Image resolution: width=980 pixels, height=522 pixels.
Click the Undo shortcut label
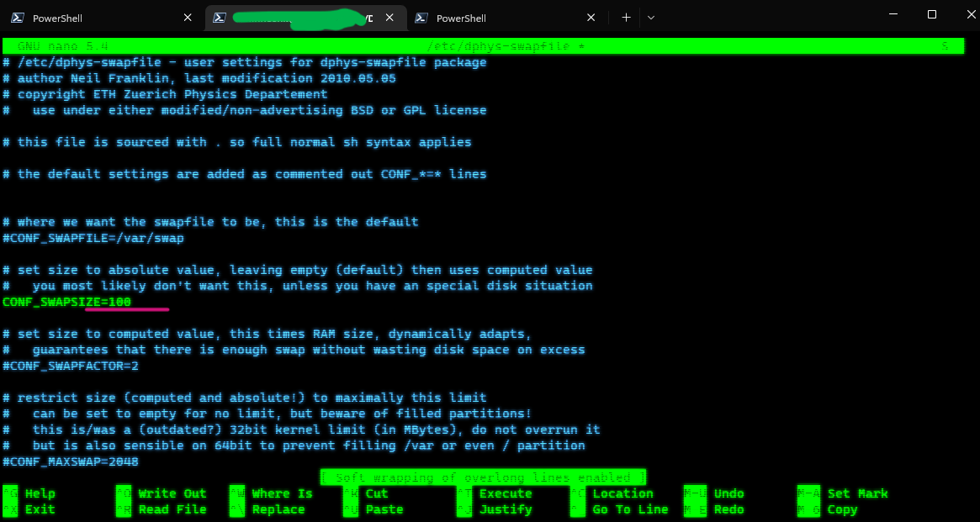pyautogui.click(x=728, y=494)
